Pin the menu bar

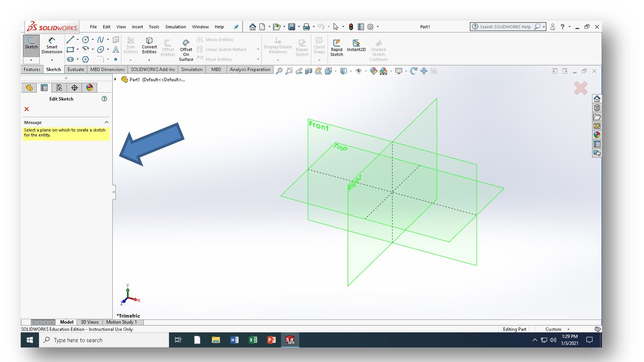point(236,27)
